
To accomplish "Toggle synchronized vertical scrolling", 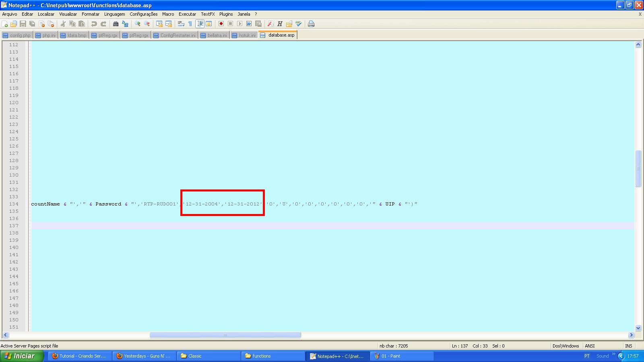I will tap(159, 24).
